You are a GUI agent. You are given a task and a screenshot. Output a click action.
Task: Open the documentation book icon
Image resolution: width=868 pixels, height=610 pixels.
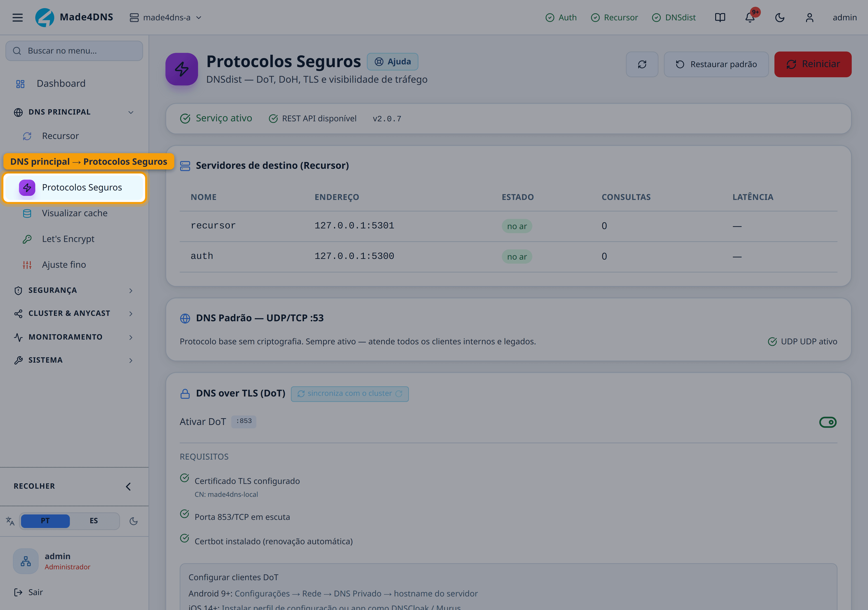tap(720, 17)
